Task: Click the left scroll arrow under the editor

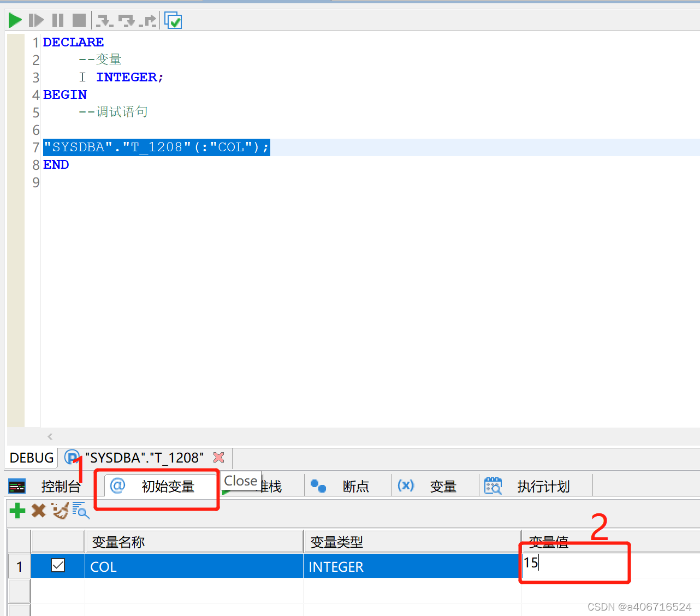Action: (50, 436)
